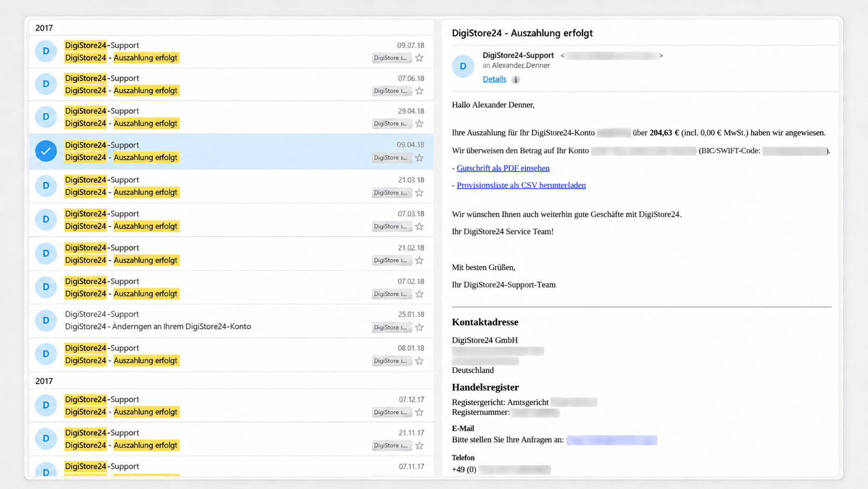Click the sender avatar of the 08.01.18 email
Screen dimensions: 868x489
[46, 353]
